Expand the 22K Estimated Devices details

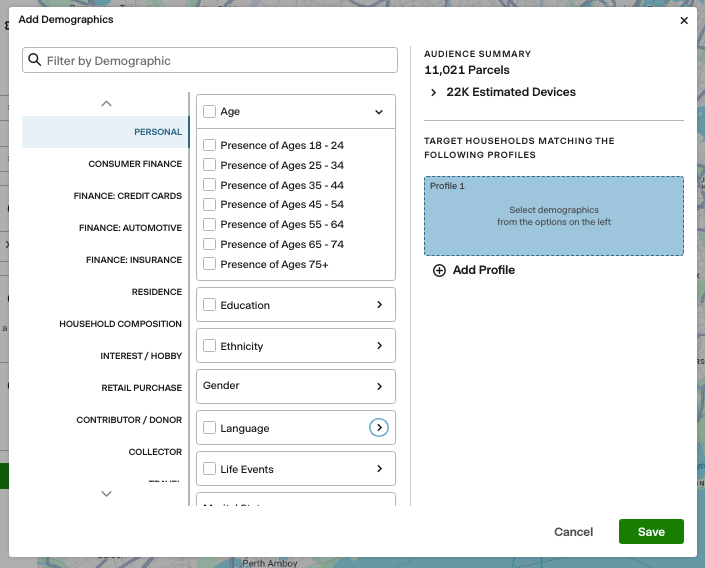433,92
